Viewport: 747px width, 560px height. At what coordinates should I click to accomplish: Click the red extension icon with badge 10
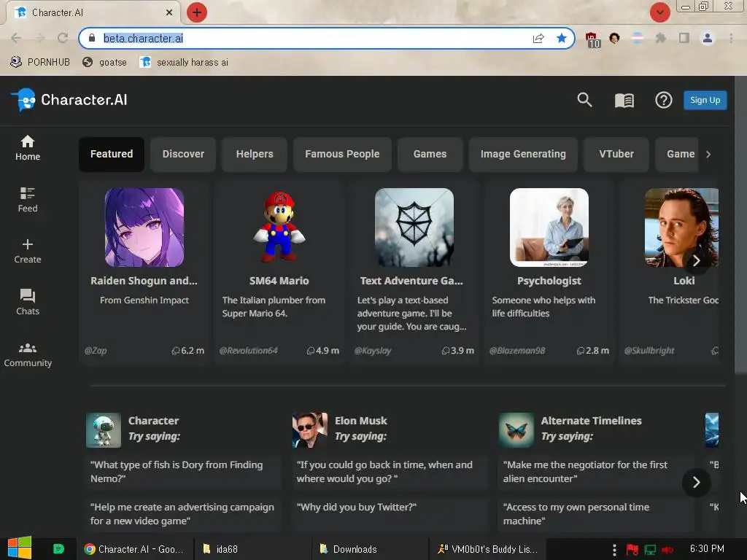(x=592, y=39)
